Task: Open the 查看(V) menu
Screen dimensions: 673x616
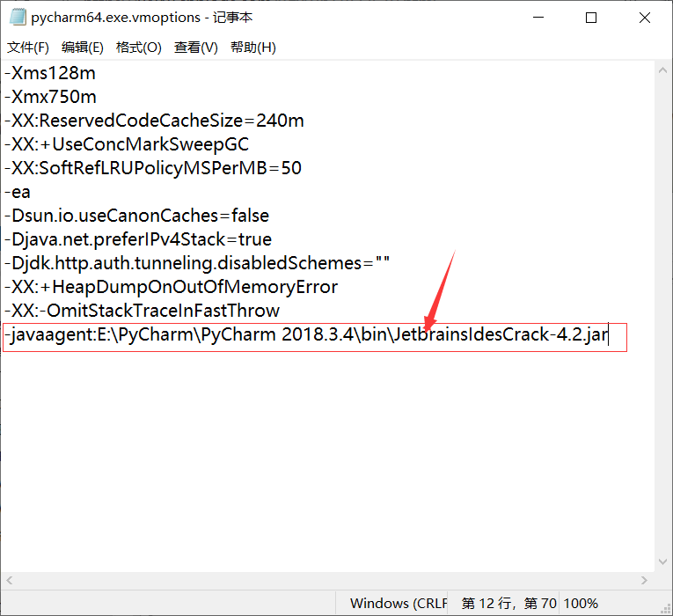Action: [x=195, y=48]
